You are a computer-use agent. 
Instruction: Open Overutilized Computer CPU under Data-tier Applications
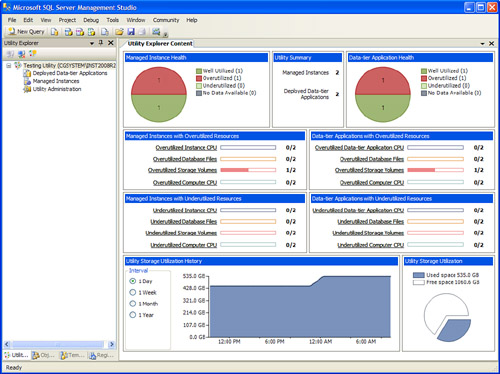point(372,183)
